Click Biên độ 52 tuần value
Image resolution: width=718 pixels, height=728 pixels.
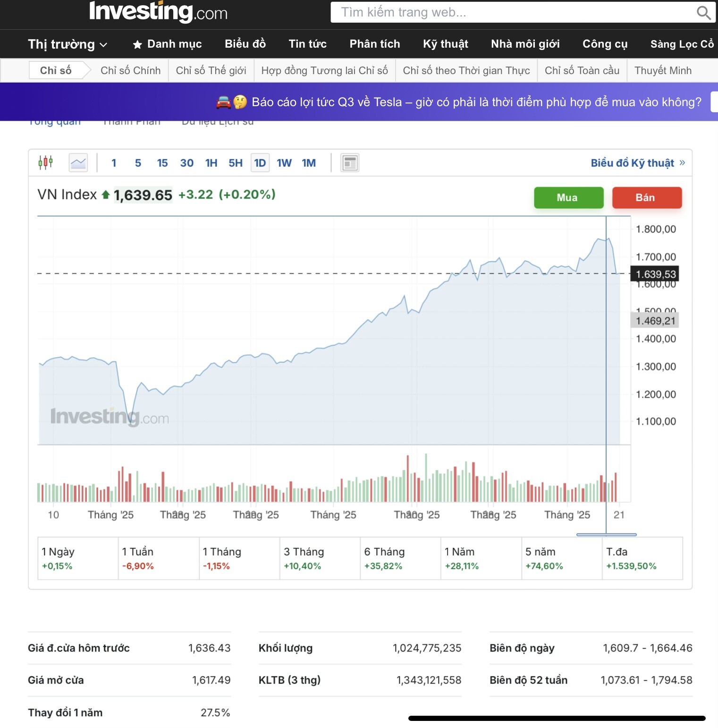point(646,680)
